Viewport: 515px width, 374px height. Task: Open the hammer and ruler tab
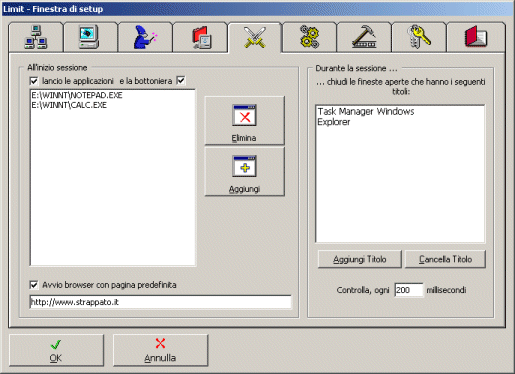coord(364,37)
